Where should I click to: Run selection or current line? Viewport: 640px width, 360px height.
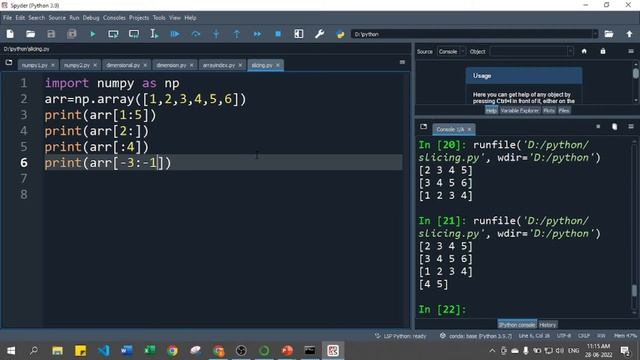(x=154, y=34)
